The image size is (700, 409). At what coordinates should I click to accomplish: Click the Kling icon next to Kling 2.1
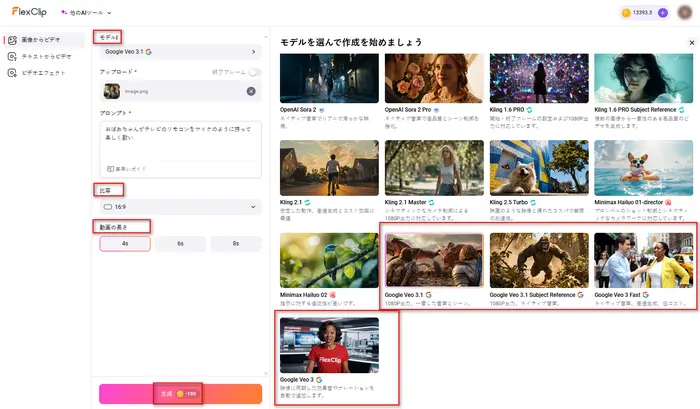(x=307, y=202)
